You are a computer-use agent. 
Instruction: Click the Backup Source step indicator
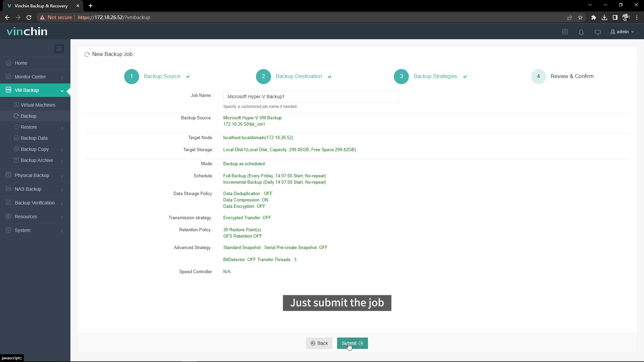point(132,76)
